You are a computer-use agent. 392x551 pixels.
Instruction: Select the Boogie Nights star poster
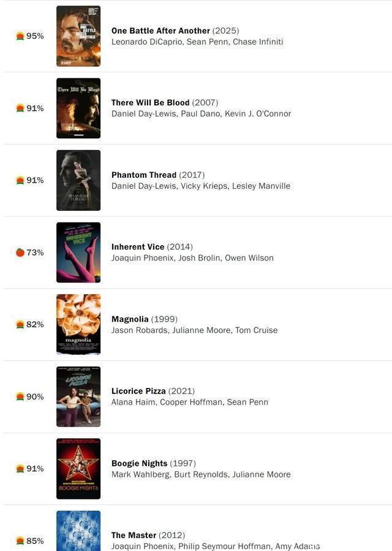pyautogui.click(x=78, y=468)
